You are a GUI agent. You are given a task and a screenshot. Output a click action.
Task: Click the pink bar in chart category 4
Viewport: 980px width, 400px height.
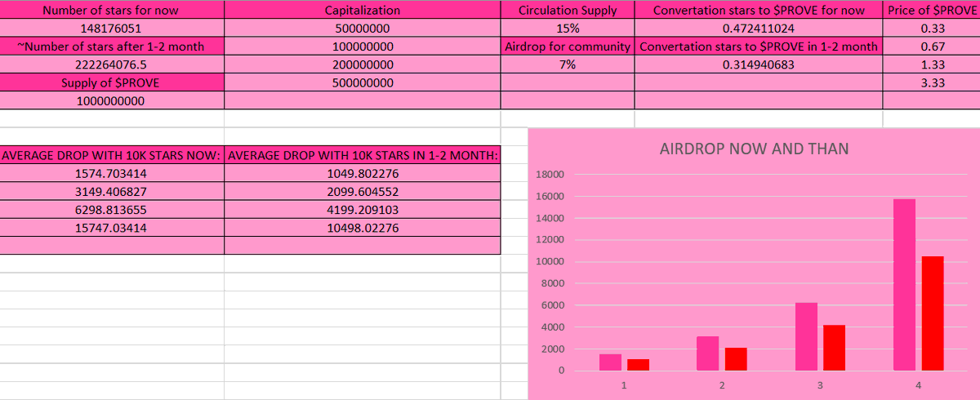point(904,285)
